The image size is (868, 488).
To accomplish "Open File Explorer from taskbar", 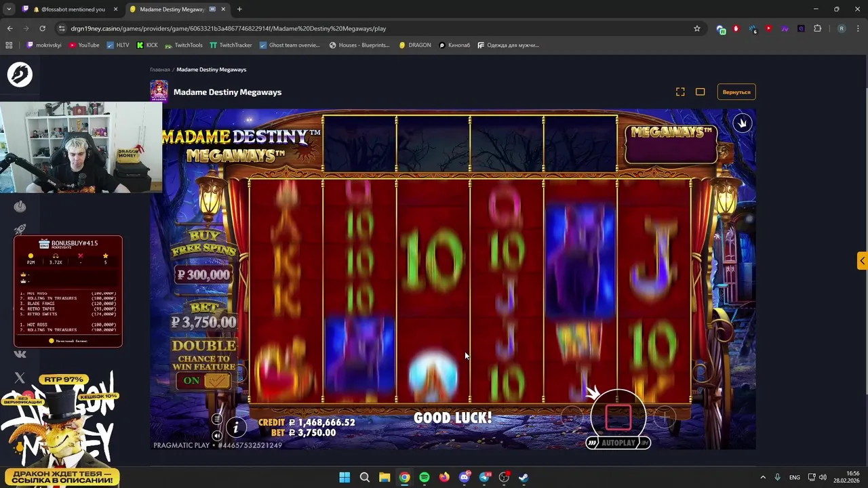I will 384,477.
